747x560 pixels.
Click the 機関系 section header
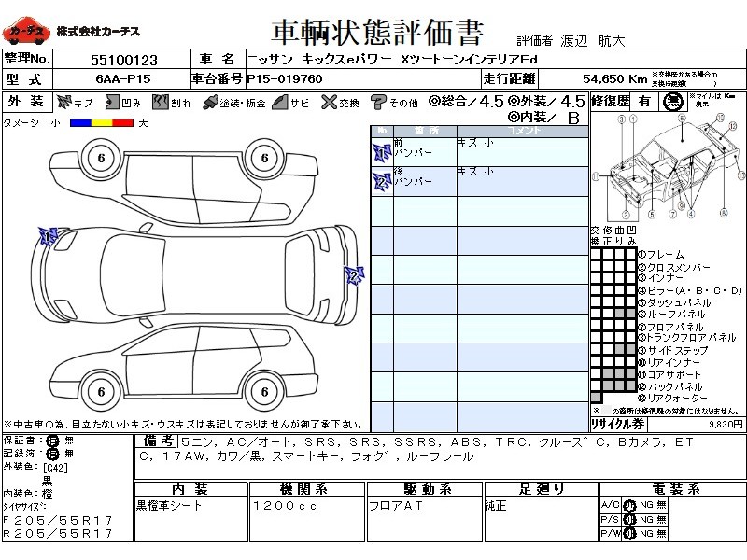coord(305,489)
